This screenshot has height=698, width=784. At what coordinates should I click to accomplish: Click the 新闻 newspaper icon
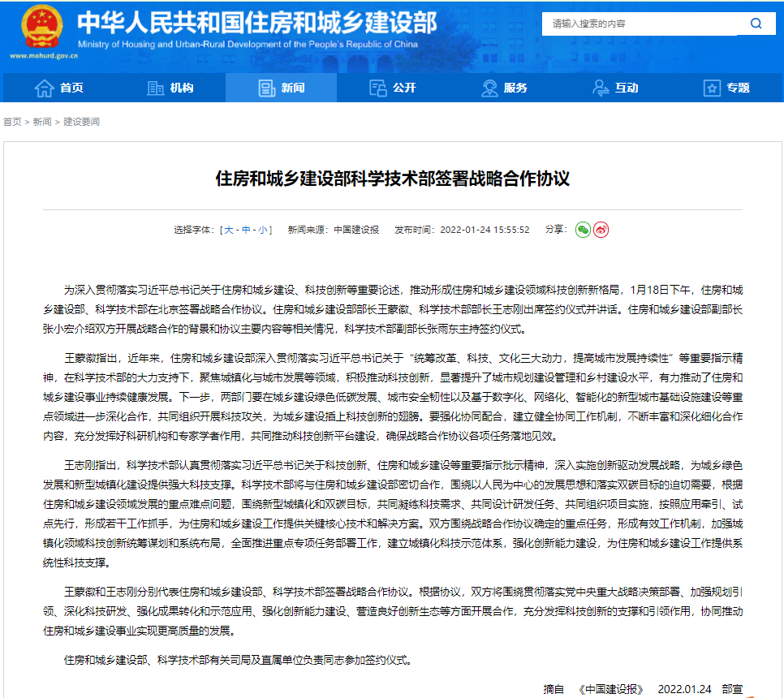[x=267, y=88]
